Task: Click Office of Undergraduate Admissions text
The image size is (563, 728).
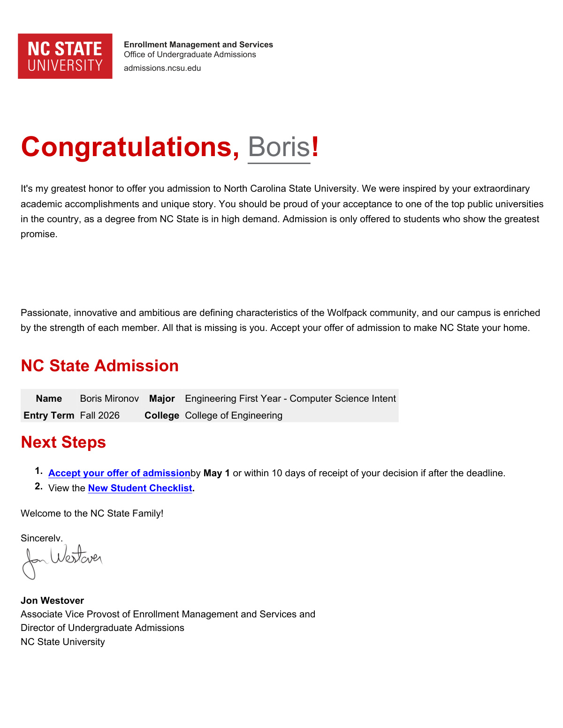Action: tap(190, 54)
